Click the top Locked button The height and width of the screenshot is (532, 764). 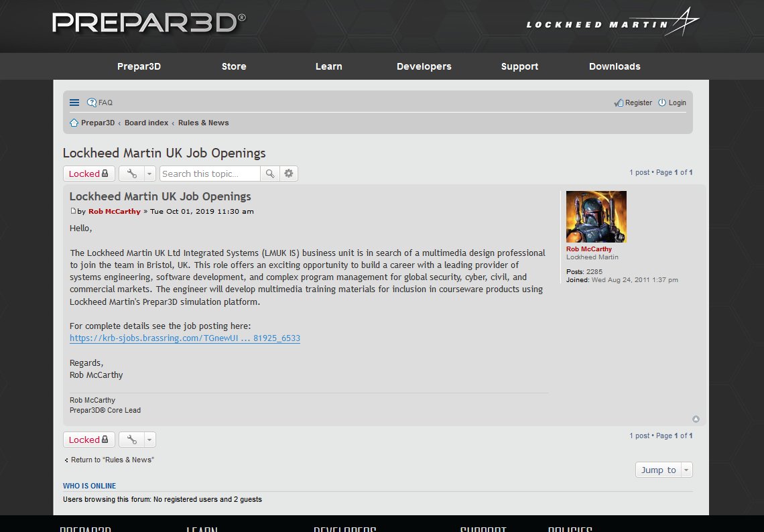click(x=88, y=174)
